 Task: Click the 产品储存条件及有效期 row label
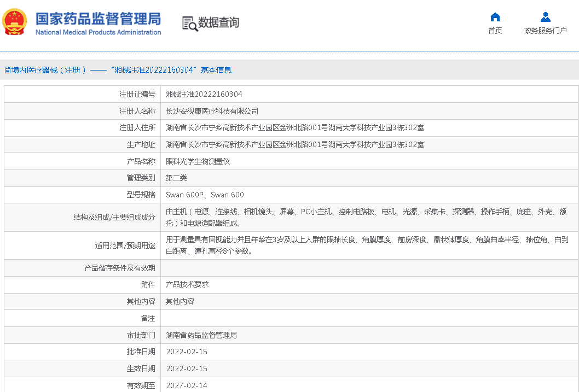(120, 268)
